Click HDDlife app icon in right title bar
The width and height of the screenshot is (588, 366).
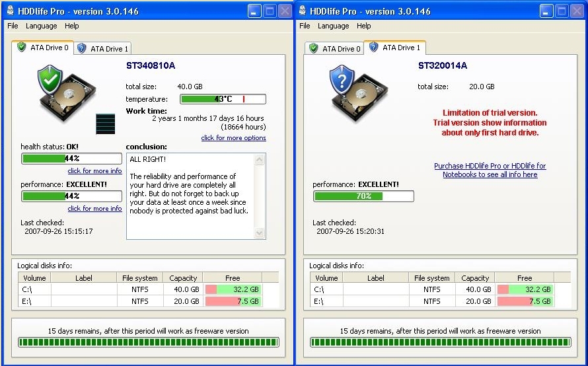pyautogui.click(x=303, y=11)
